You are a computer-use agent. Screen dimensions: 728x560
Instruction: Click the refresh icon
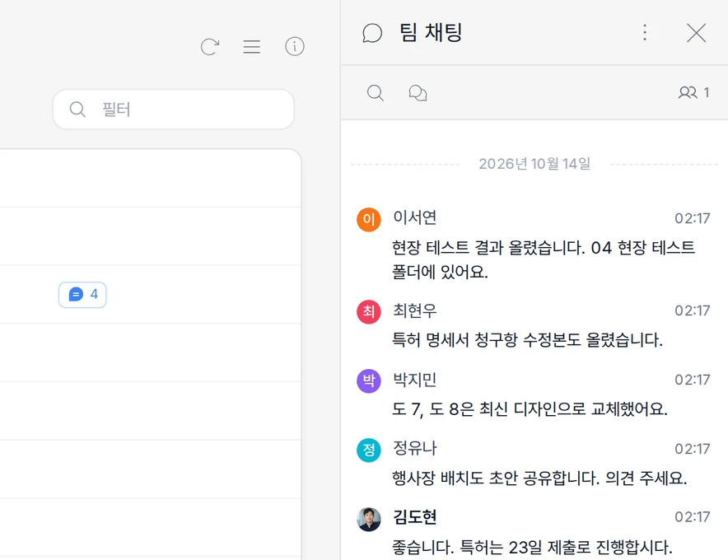[x=210, y=46]
